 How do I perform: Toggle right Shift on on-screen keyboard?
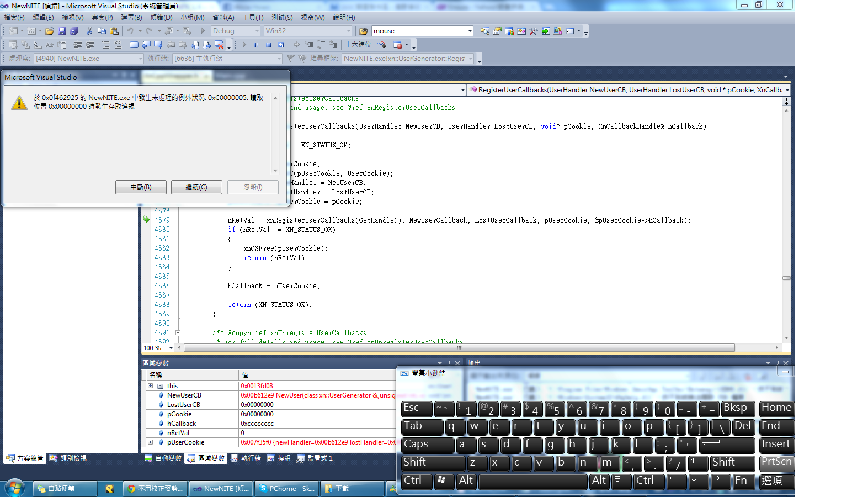point(732,463)
